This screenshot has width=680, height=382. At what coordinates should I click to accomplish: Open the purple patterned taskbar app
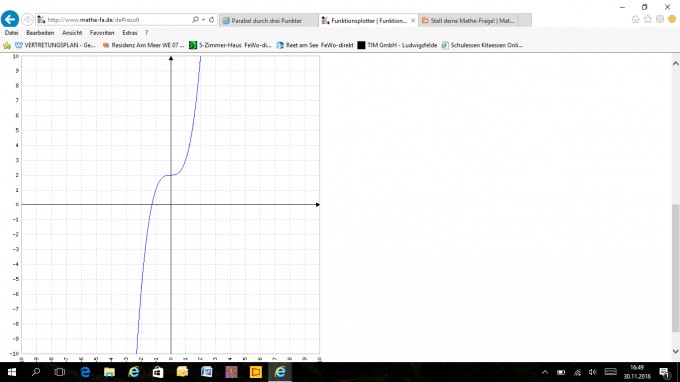(x=231, y=372)
